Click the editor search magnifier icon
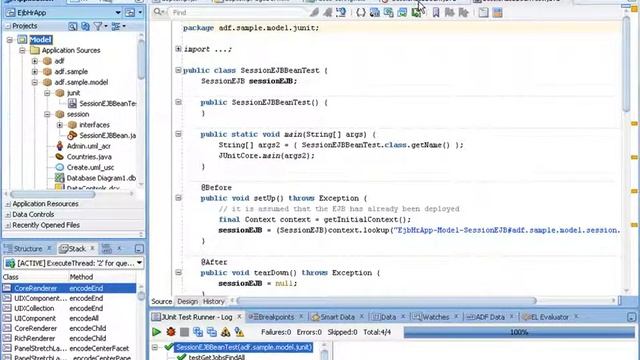Screen dimensions: 640x360 [158, 13]
